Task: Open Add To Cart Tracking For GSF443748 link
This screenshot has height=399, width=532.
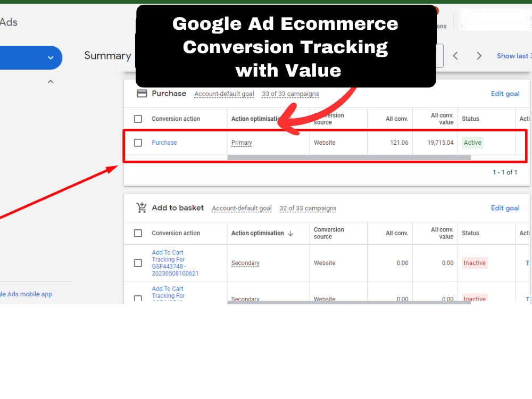Action: (x=175, y=263)
